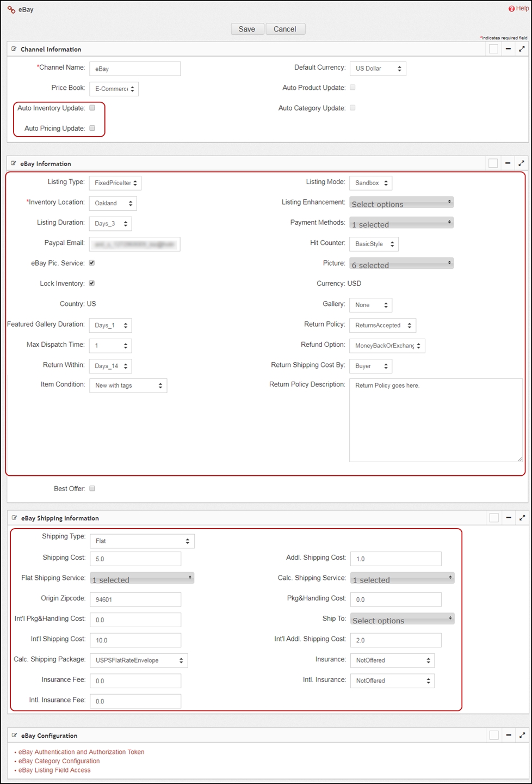The height and width of the screenshot is (784, 532).
Task: Open Listing Enhancement select options
Action: coord(401,203)
